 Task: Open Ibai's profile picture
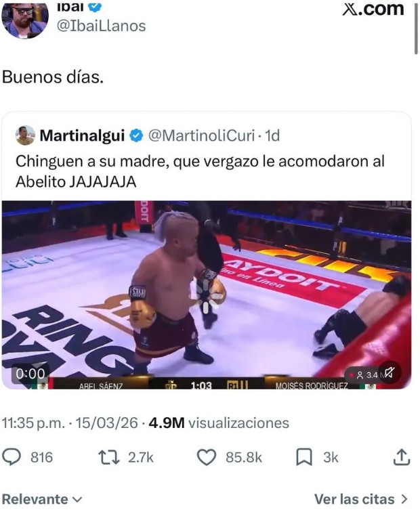(24, 19)
